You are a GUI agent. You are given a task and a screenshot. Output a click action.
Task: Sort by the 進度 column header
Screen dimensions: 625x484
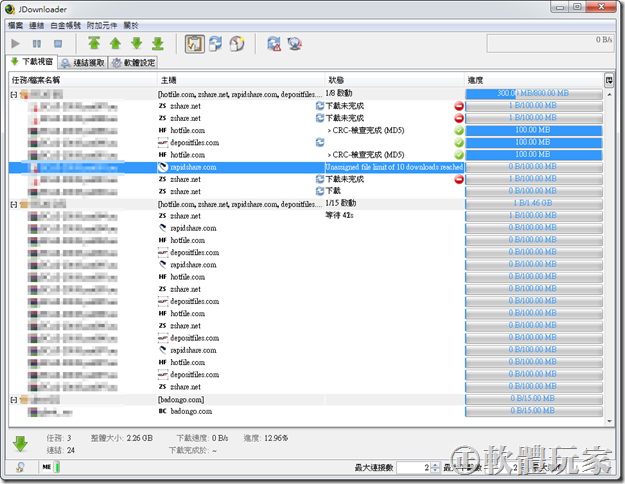[534, 80]
